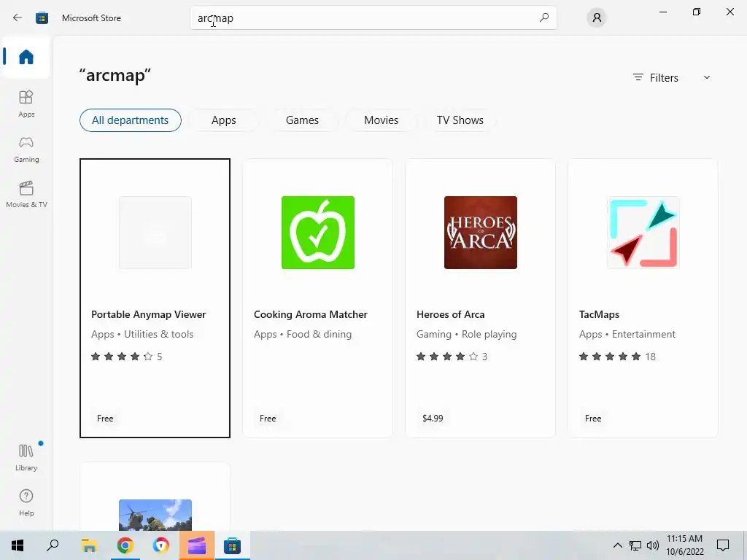Open the Windows Start menu
The image size is (747, 560).
(18, 545)
